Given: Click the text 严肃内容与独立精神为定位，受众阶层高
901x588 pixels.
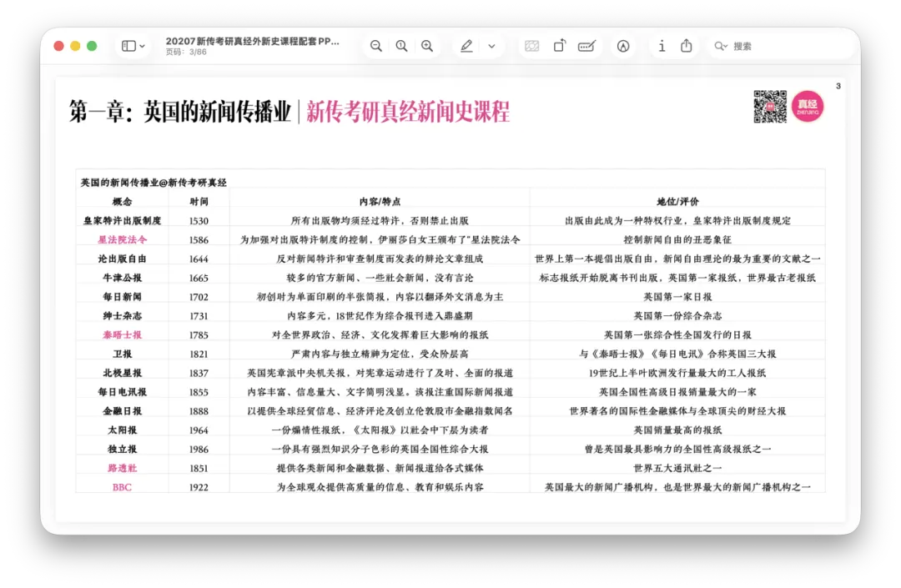Looking at the screenshot, I should [380, 353].
